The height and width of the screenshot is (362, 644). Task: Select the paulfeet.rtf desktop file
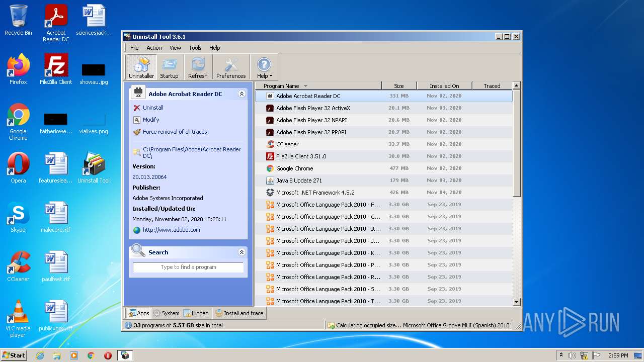click(56, 266)
